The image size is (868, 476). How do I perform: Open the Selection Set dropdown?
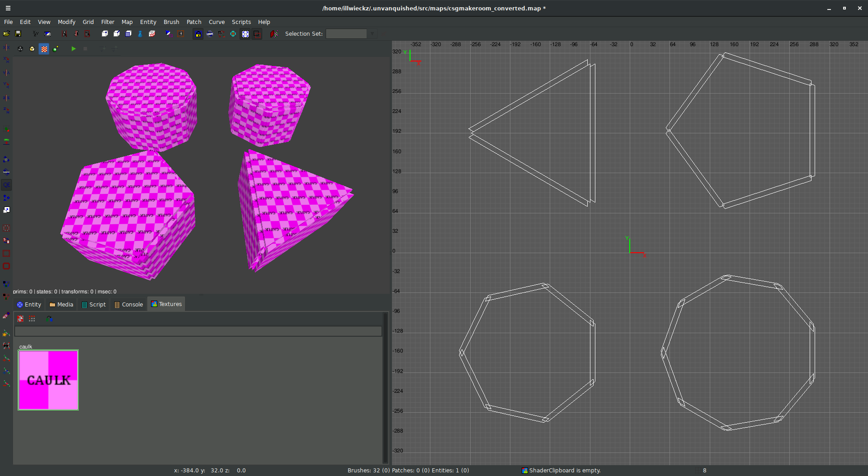coord(372,34)
